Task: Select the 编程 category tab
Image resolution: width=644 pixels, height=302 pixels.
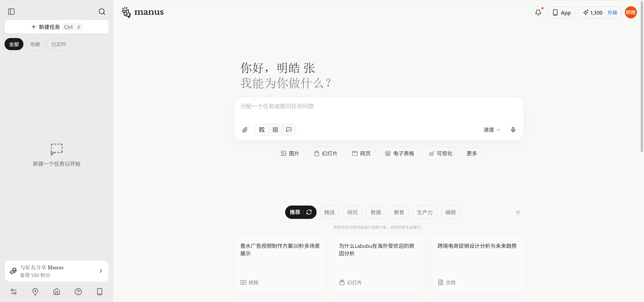Action: [450, 212]
